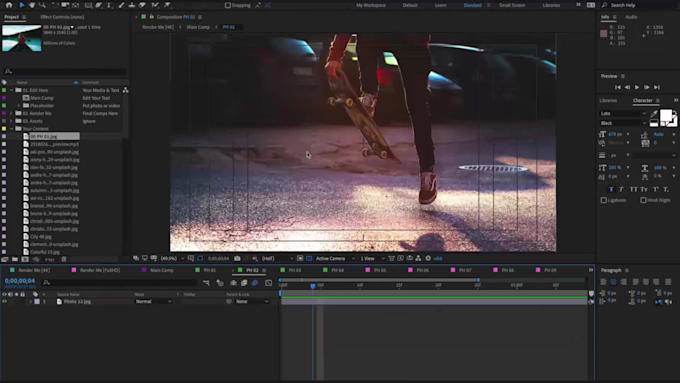This screenshot has width=680, height=383.
Task: Click the faux bold T button
Action: tap(611, 190)
